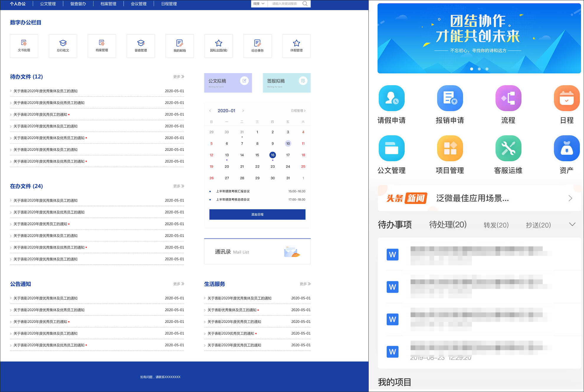This screenshot has width=584, height=392.
Task: Open the 我的邮箱 icon tile
Action: [x=180, y=46]
